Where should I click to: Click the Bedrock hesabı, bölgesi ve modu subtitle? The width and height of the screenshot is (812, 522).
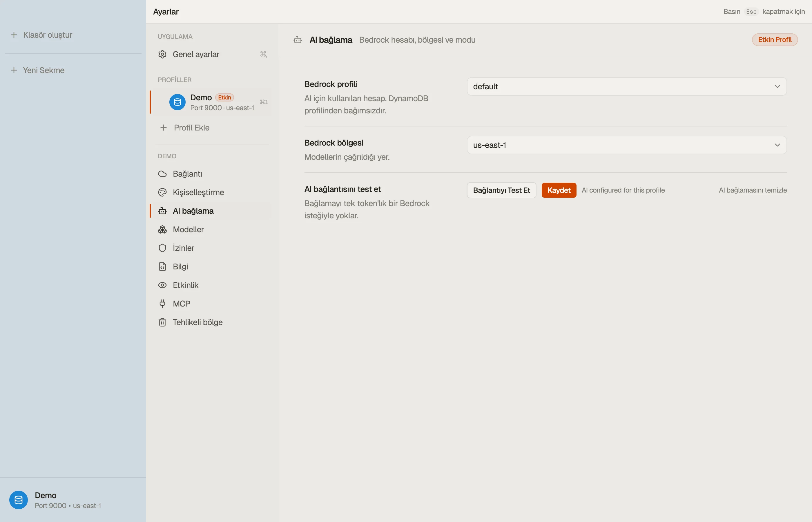417,40
